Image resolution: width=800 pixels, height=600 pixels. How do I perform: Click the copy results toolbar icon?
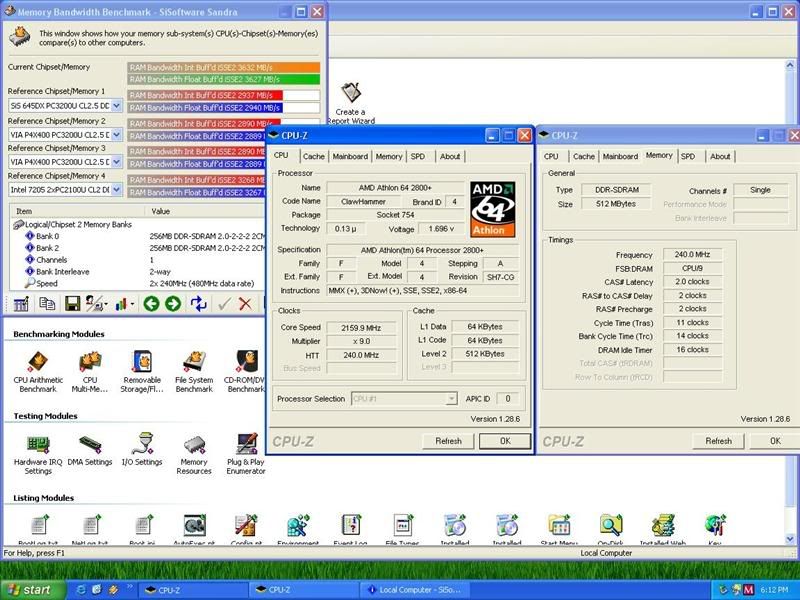pyautogui.click(x=46, y=305)
